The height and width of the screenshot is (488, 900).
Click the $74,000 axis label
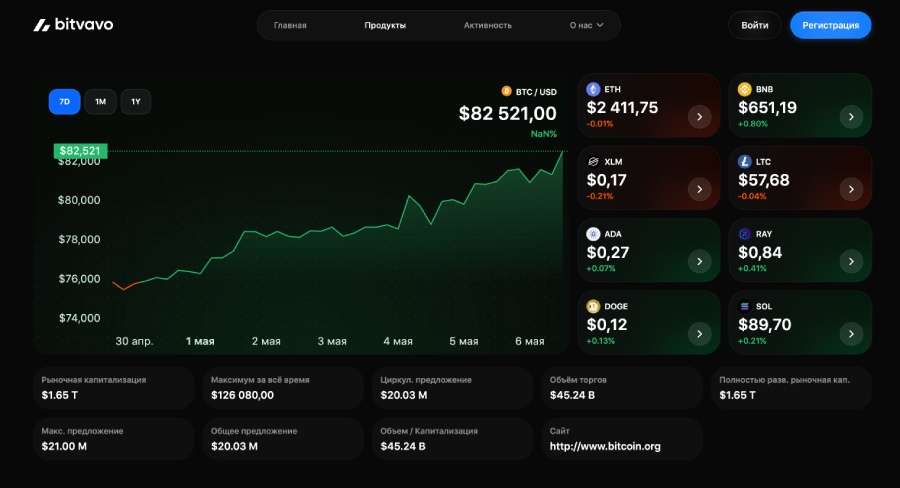79,317
